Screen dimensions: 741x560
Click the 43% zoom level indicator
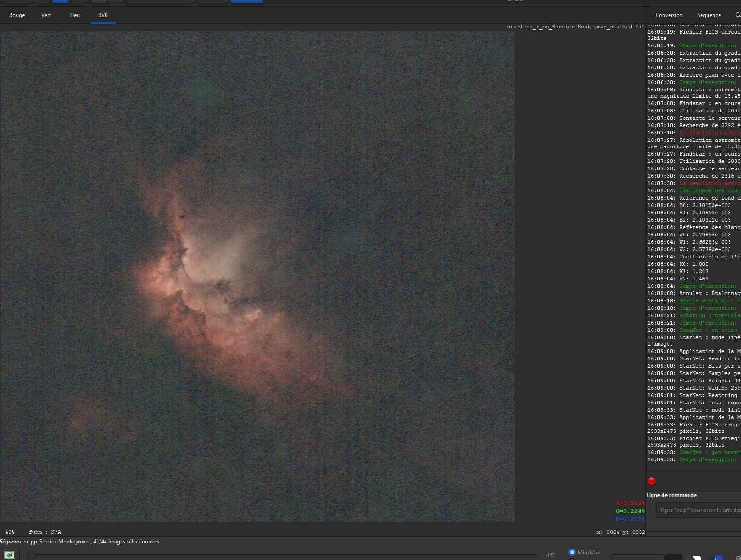[x=10, y=532]
